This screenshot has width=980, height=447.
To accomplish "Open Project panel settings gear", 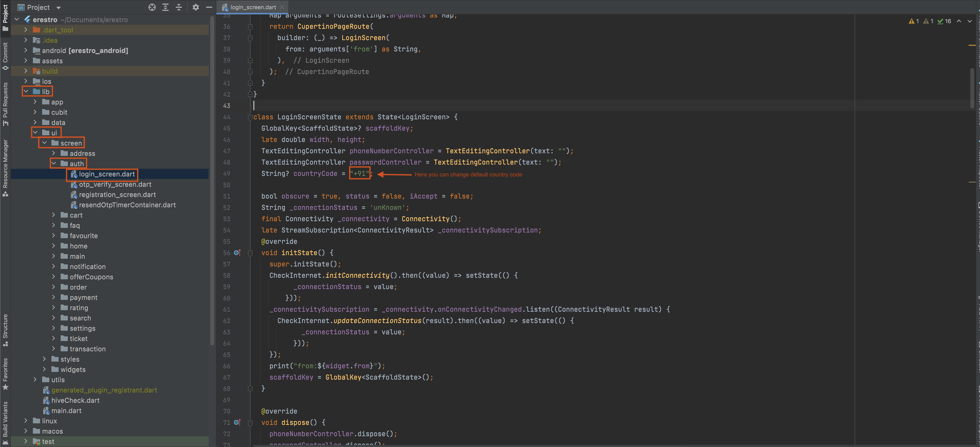I will click(x=196, y=7).
